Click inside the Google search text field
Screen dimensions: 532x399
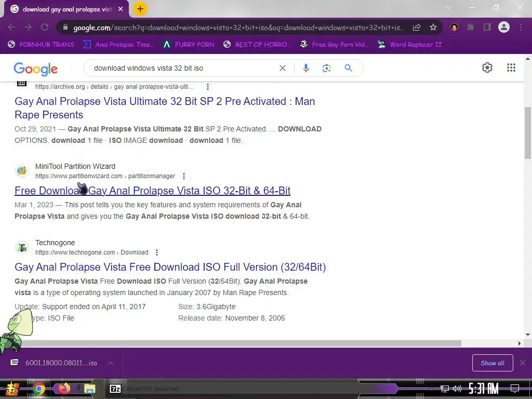click(183, 68)
